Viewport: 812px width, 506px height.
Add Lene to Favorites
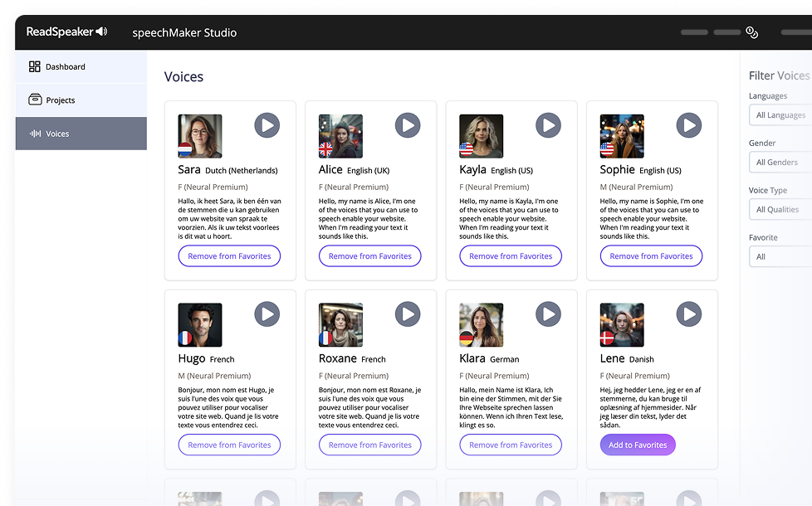(638, 445)
